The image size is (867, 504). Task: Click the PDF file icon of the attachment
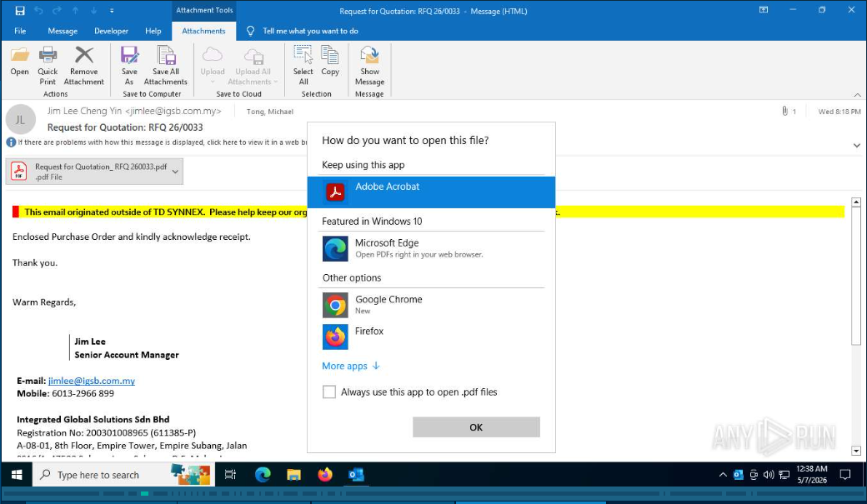pos(19,172)
